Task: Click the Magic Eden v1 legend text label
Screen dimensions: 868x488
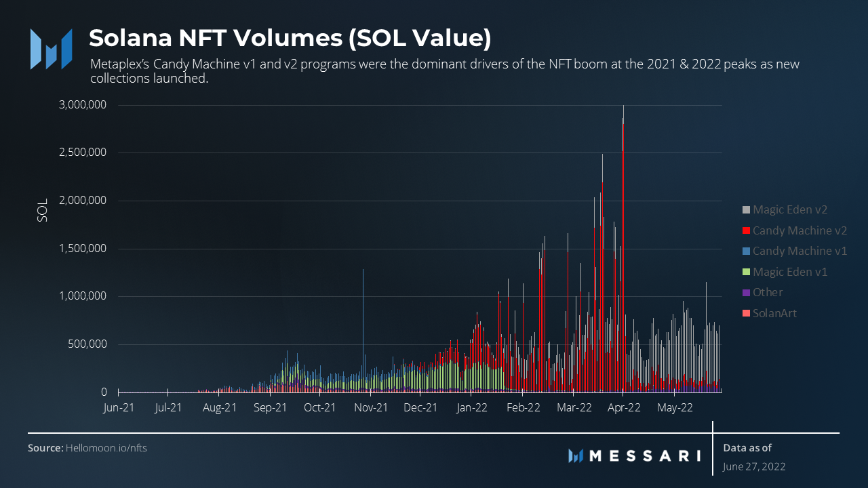Action: [790, 272]
